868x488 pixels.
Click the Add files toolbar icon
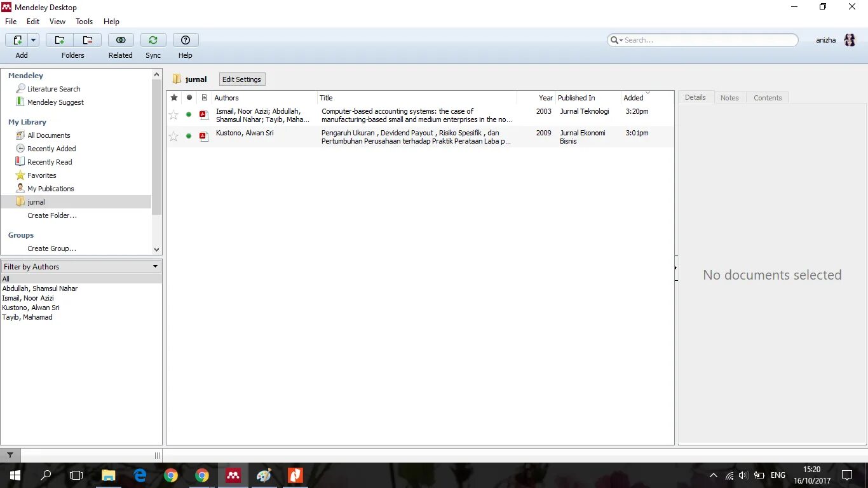[17, 40]
